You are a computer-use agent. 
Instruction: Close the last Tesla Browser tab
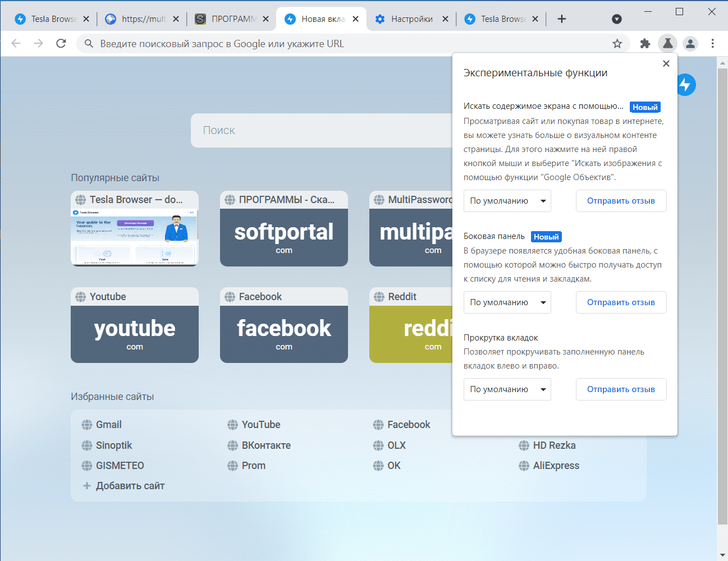[x=535, y=19]
